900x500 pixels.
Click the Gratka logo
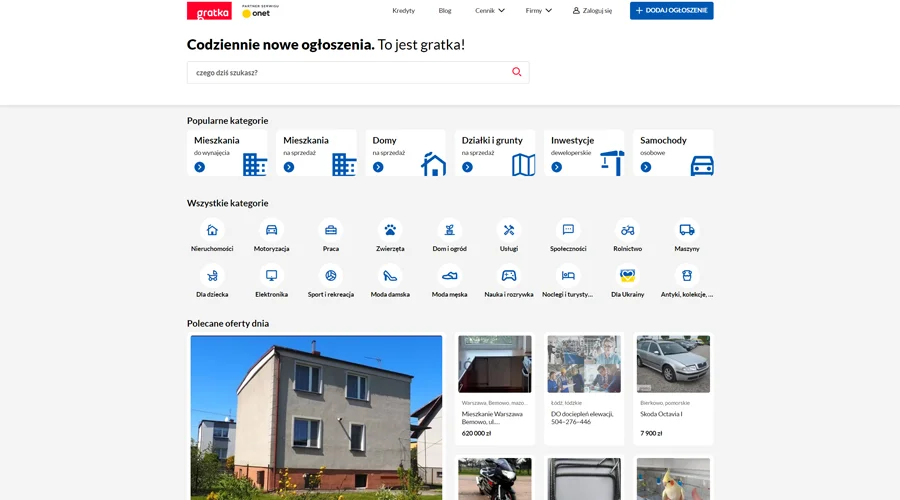[x=209, y=11]
